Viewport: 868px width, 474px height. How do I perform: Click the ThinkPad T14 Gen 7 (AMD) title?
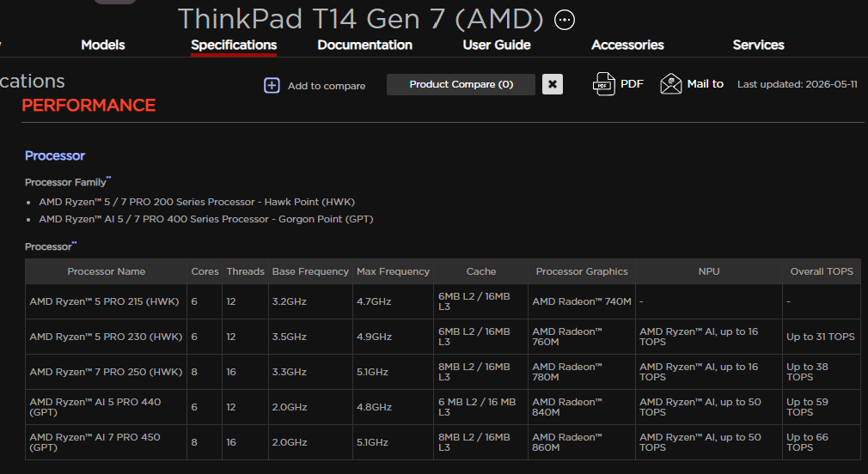(x=361, y=20)
